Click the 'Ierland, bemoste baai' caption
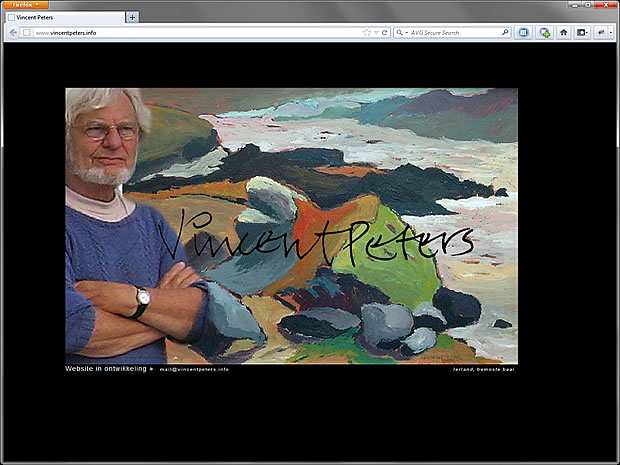The width and height of the screenshot is (620, 465). 484,369
